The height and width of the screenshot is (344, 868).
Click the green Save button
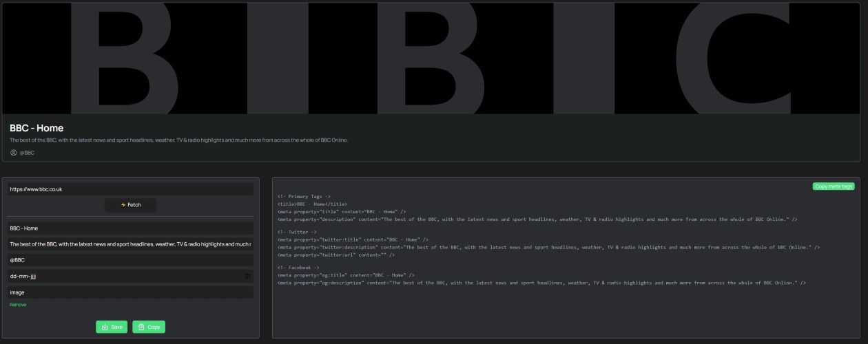click(x=112, y=327)
